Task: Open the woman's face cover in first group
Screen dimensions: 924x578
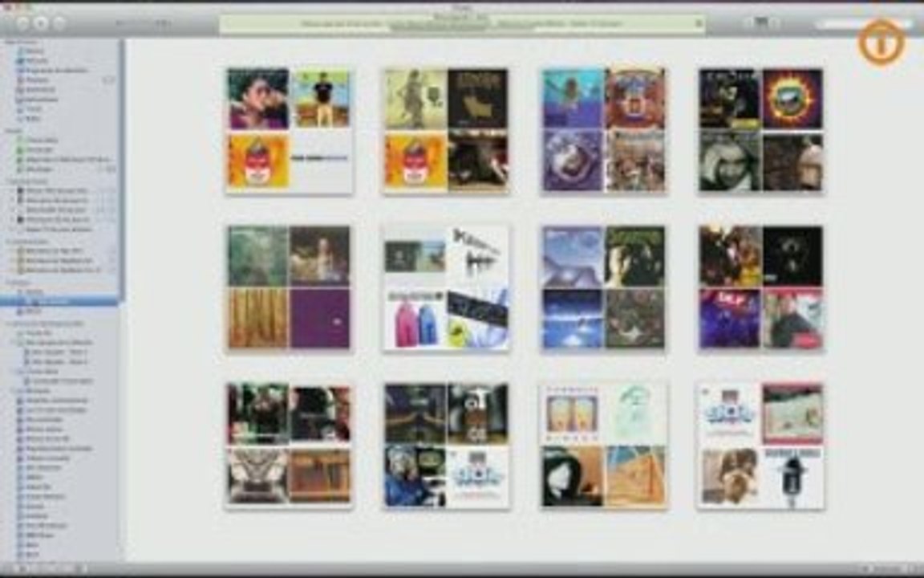Action: point(258,99)
